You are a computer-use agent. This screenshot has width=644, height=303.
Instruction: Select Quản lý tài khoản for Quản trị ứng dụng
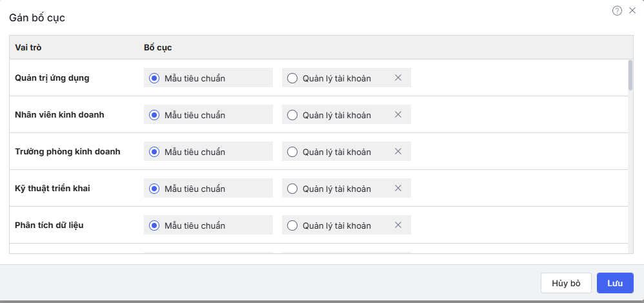click(x=292, y=78)
